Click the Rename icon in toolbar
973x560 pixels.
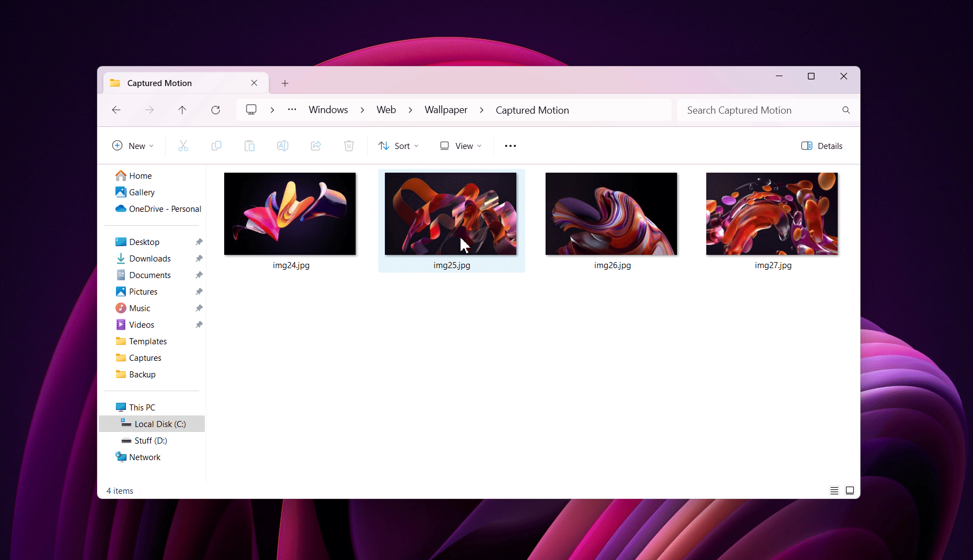(x=283, y=146)
